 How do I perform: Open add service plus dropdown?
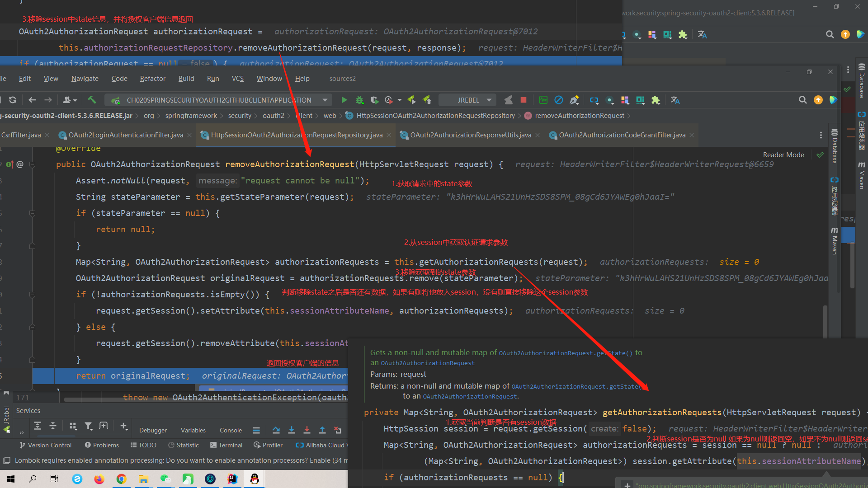(x=124, y=426)
